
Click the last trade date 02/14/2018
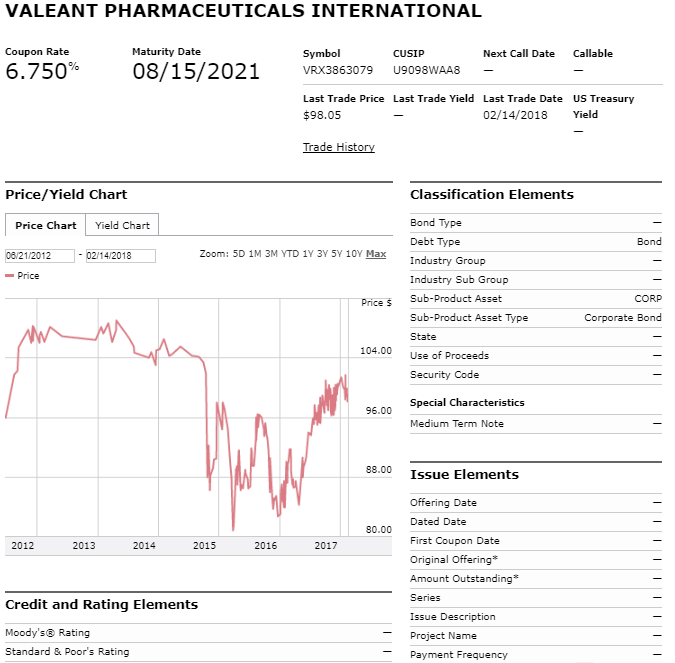tap(515, 115)
